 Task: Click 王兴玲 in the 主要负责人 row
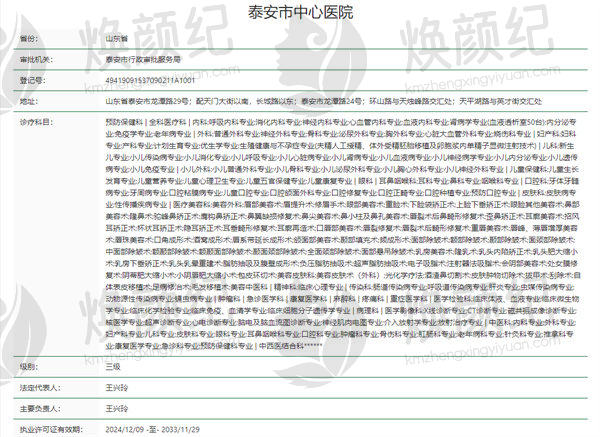click(117, 409)
